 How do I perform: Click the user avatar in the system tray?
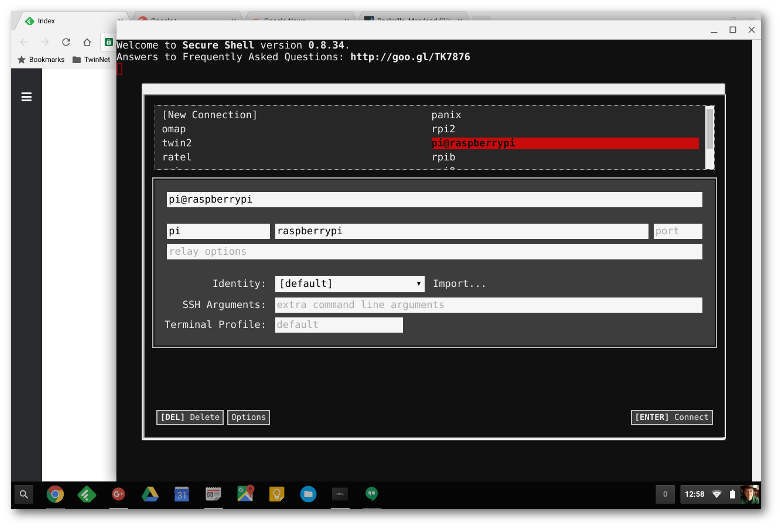(750, 494)
